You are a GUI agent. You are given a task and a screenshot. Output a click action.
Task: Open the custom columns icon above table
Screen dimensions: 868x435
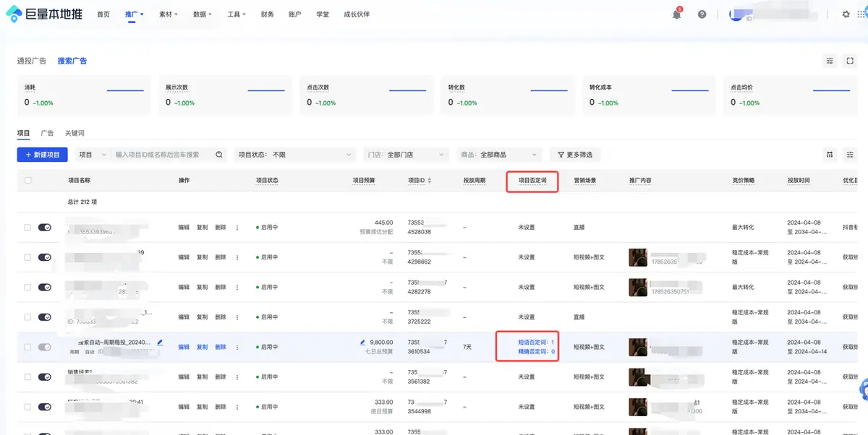click(x=830, y=154)
